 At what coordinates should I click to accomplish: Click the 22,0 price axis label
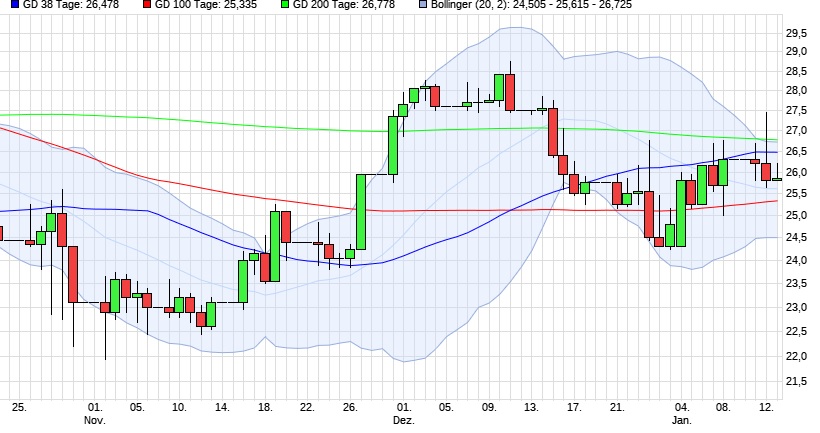(x=796, y=357)
